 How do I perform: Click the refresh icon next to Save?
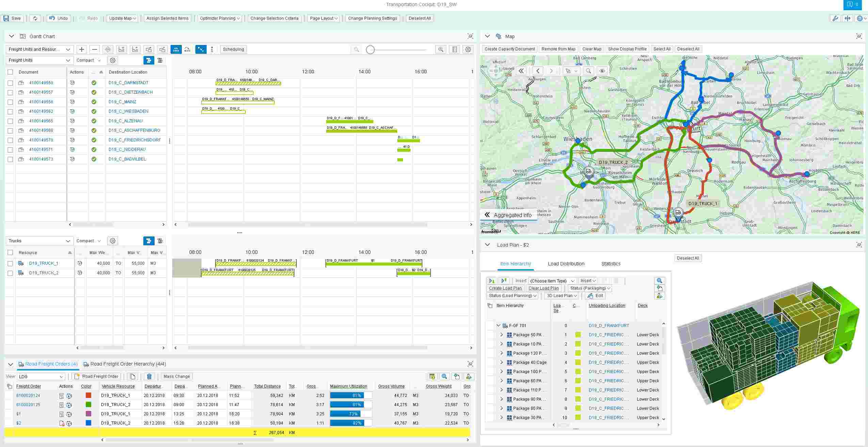click(35, 18)
